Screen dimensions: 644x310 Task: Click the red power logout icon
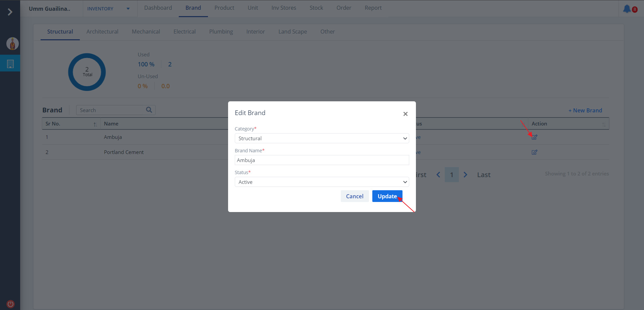click(x=11, y=304)
